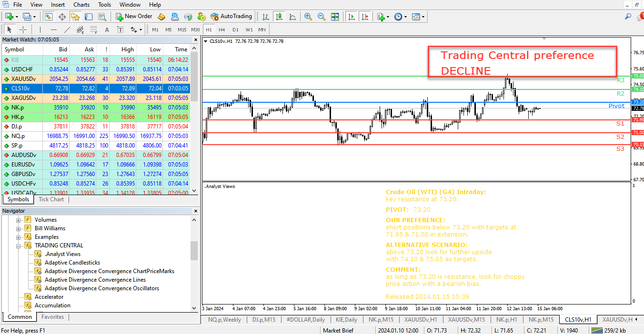Select the trendline drawing tool
644x334 pixels.
67,29
